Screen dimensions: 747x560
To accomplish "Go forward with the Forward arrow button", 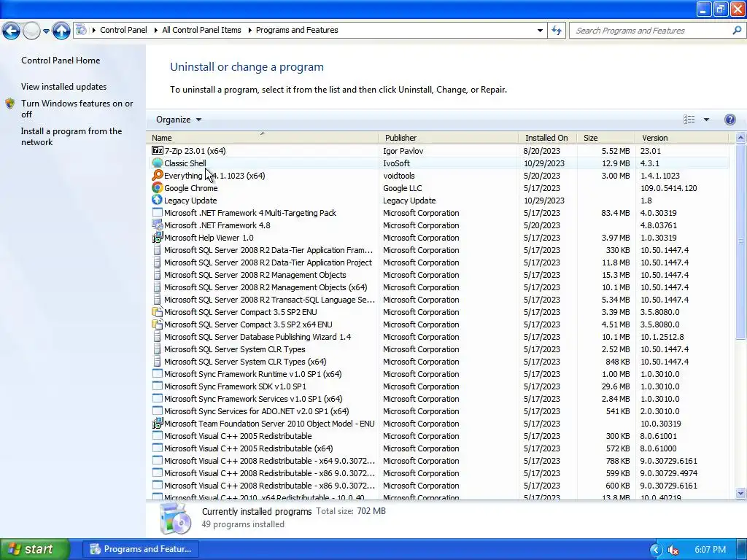I will coord(32,31).
